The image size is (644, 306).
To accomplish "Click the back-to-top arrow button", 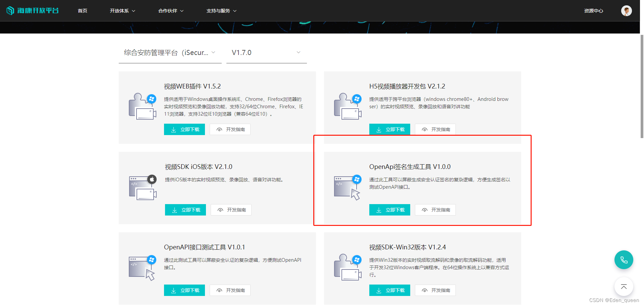I will [624, 287].
